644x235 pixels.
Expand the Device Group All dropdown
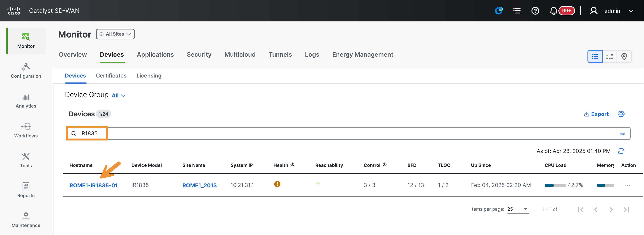(118, 95)
